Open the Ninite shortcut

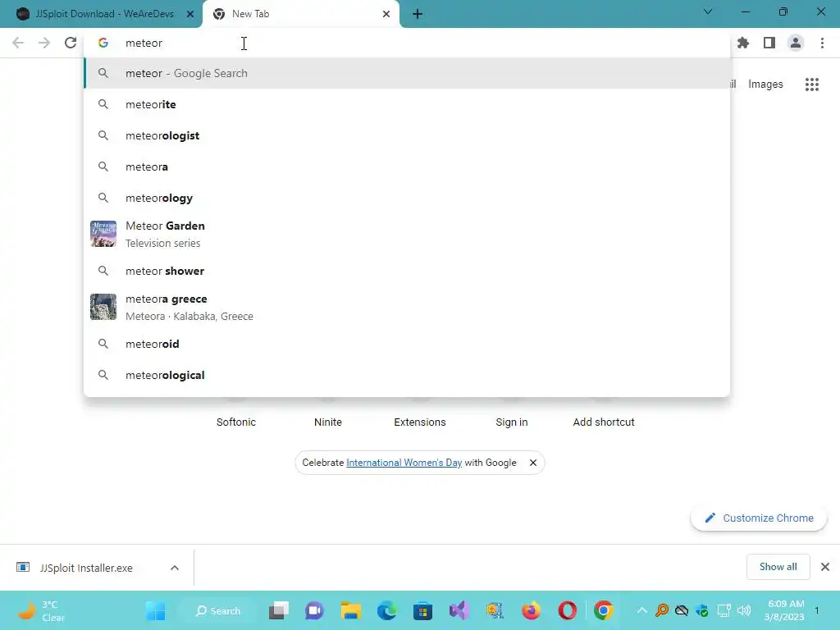328,422
